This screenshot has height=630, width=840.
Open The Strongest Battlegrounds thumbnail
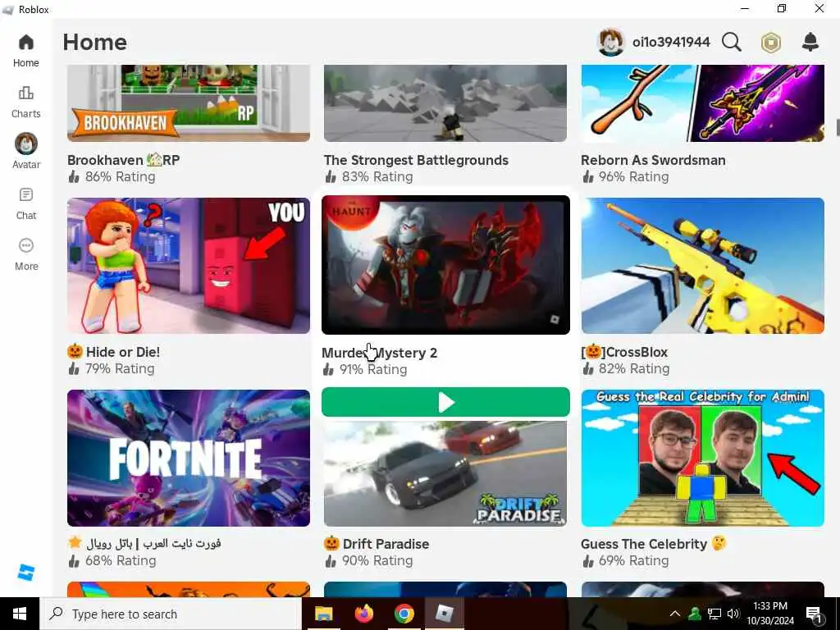click(445, 103)
